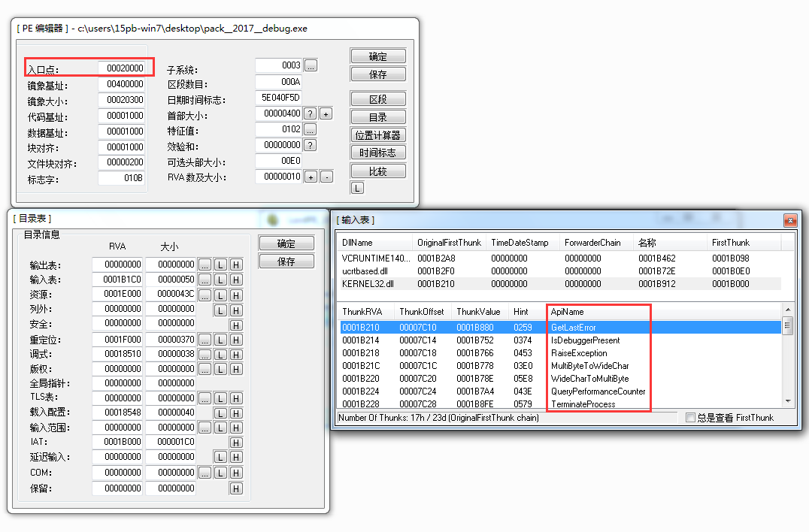This screenshot has width=809, height=532.
Task: Click the L button in the 延迟输入 row
Action: [x=220, y=458]
